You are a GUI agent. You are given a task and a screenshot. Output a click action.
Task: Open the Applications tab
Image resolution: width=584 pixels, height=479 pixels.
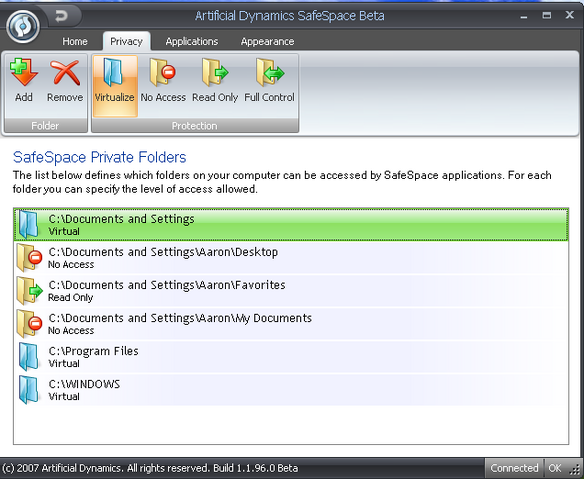[192, 41]
